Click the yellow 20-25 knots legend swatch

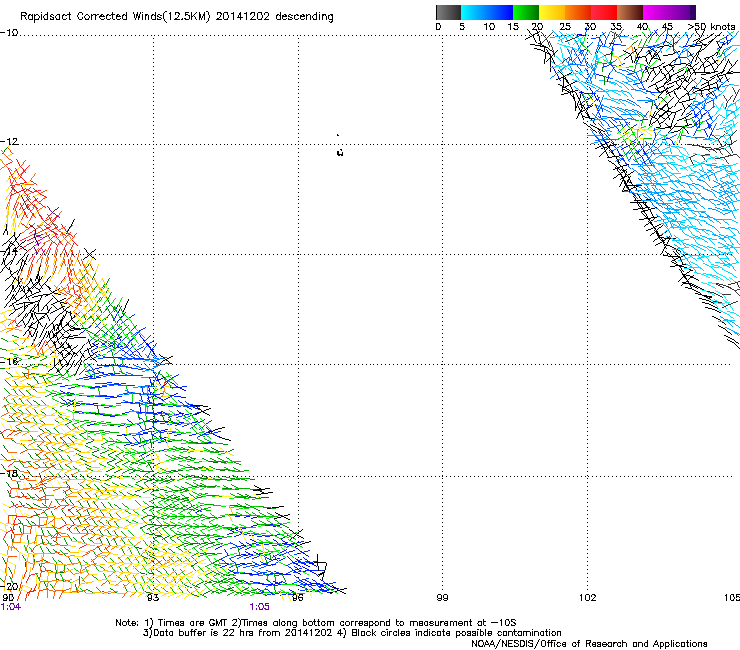click(552, 12)
